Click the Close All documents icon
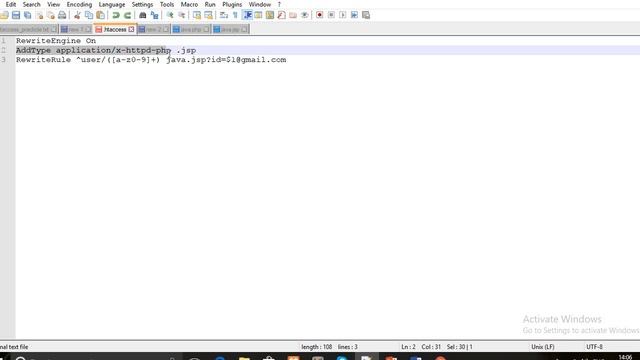The height and width of the screenshot is (360, 640). point(51,15)
